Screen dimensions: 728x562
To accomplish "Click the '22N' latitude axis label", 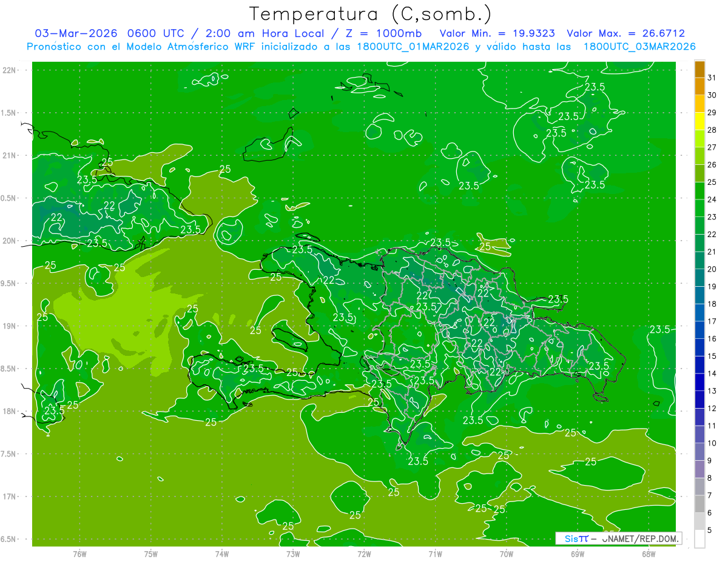I will coord(9,70).
